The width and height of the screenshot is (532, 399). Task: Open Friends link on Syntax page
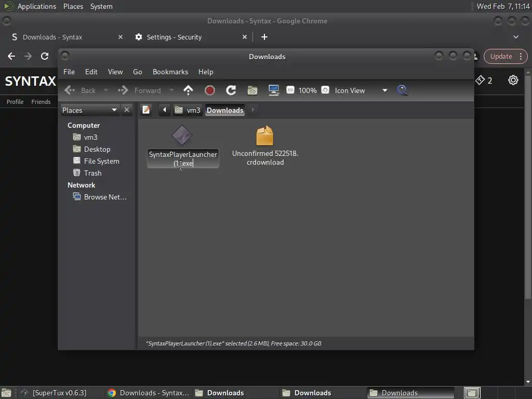41,101
